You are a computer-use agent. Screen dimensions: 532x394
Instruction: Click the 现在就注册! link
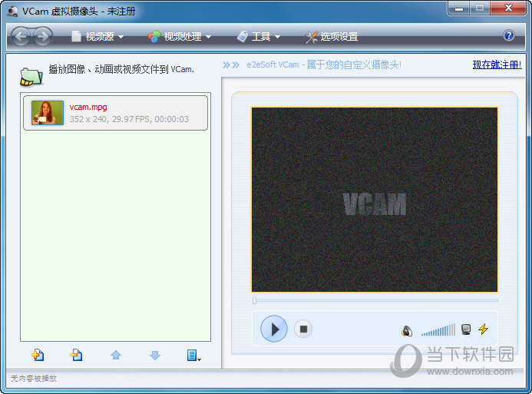(x=497, y=65)
